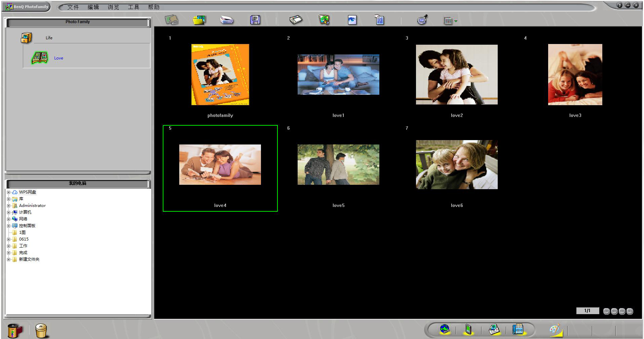The height and width of the screenshot is (339, 644).
Task: Open the image editing tool icon
Action: coord(324,20)
